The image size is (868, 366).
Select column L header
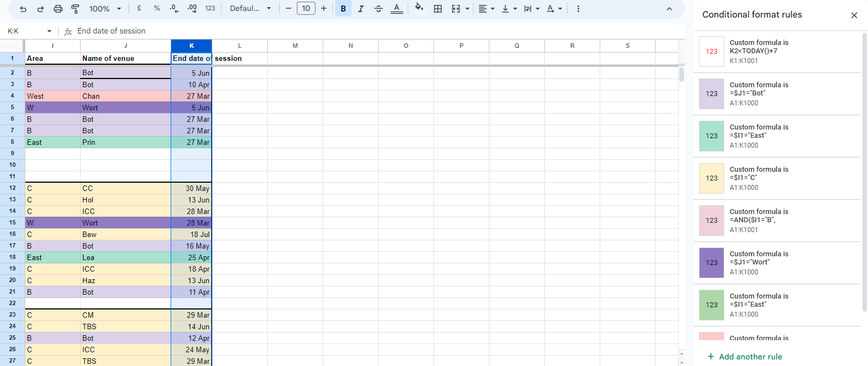[240, 46]
